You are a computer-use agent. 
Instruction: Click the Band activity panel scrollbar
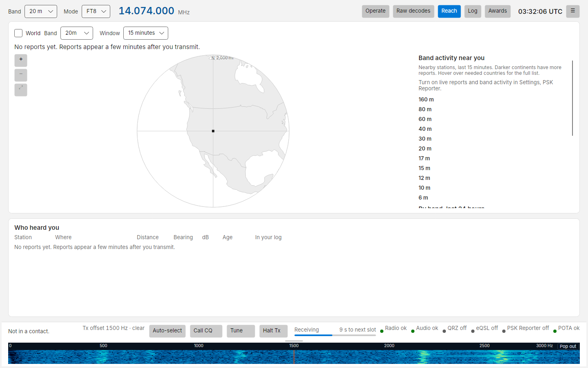[x=572, y=98]
